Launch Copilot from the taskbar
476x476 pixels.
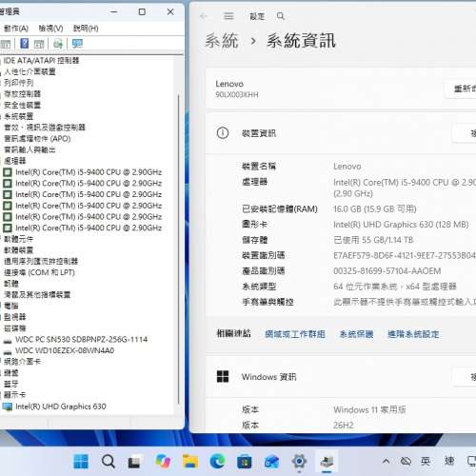[163, 462]
